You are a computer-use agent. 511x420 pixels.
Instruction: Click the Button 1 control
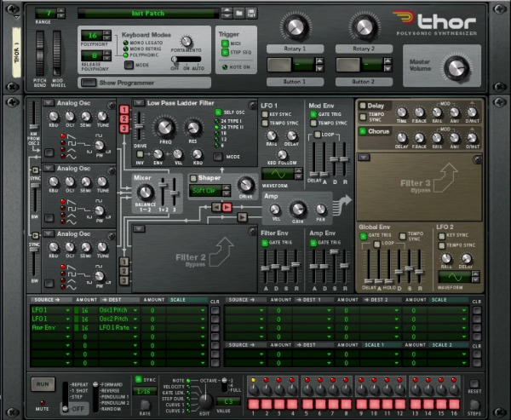pos(279,65)
